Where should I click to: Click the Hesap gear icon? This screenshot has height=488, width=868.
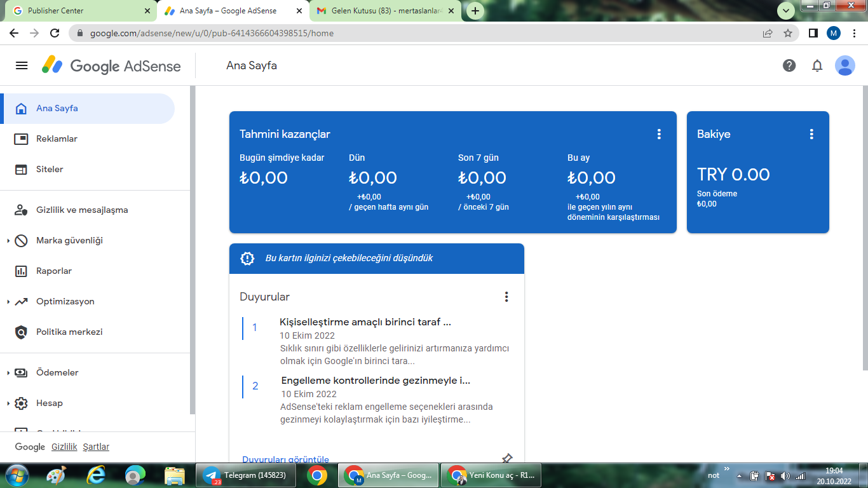point(21,403)
